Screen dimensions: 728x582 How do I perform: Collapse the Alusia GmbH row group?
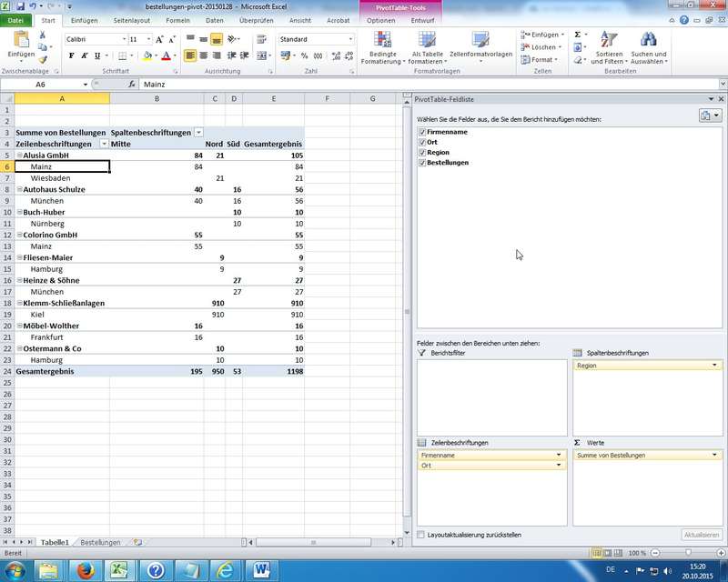point(19,156)
